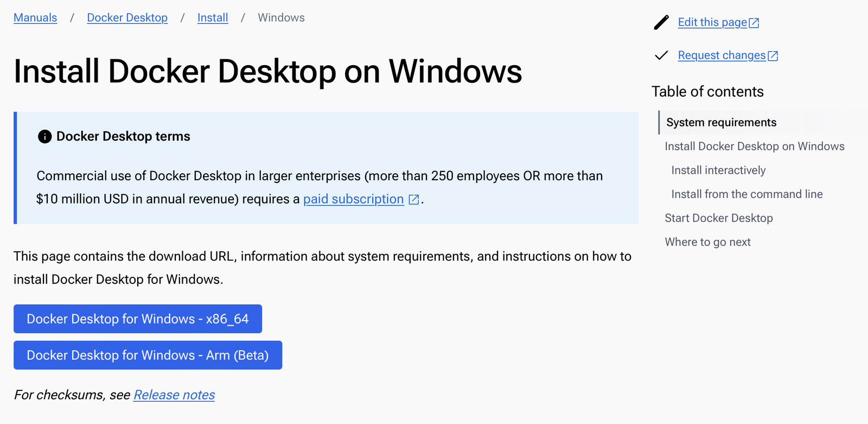Select Install from the command line entry

(x=747, y=194)
